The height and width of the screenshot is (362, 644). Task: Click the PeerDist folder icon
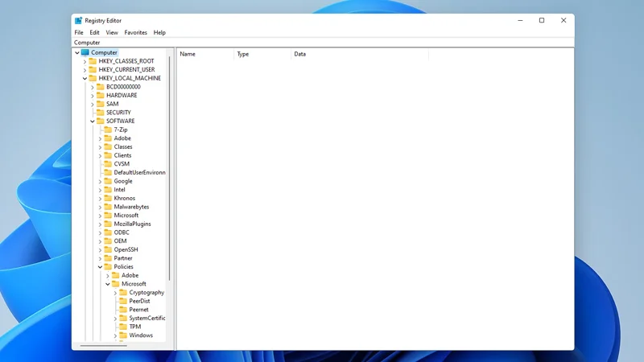coord(123,301)
